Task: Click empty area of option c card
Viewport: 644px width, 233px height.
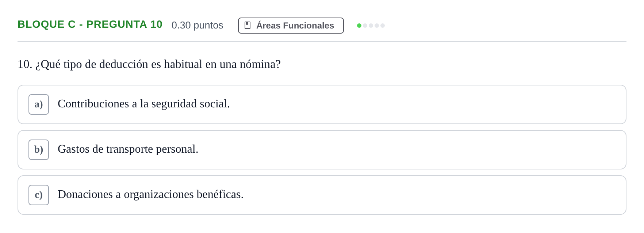Action: pos(434,195)
